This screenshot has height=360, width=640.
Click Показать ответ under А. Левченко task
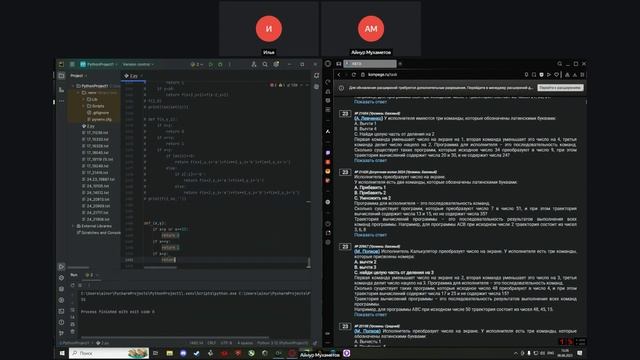point(370,160)
